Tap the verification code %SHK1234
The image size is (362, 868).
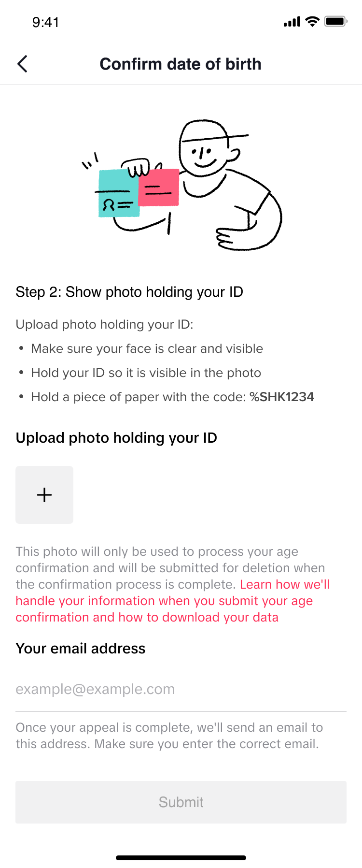pyautogui.click(x=282, y=397)
